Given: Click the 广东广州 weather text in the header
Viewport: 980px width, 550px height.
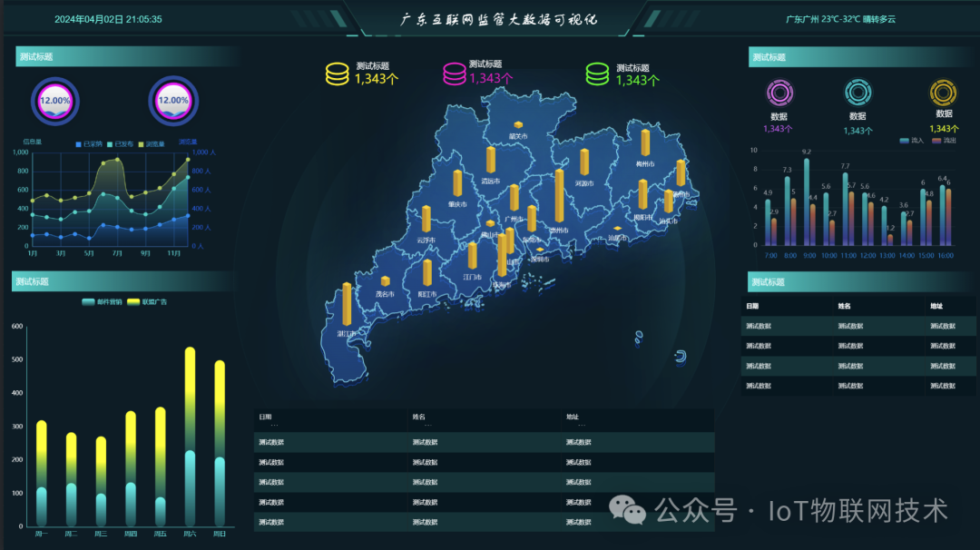Looking at the screenshot, I should 840,17.
